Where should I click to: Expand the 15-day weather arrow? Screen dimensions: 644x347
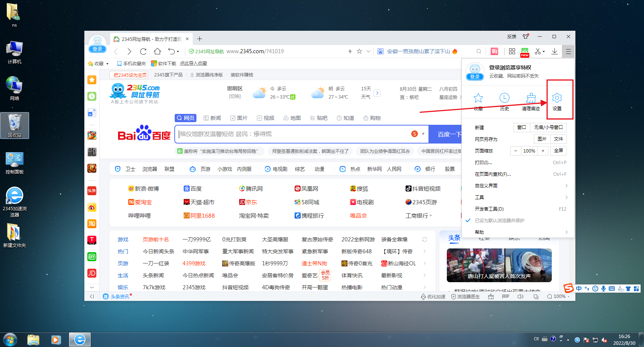pyautogui.click(x=377, y=93)
